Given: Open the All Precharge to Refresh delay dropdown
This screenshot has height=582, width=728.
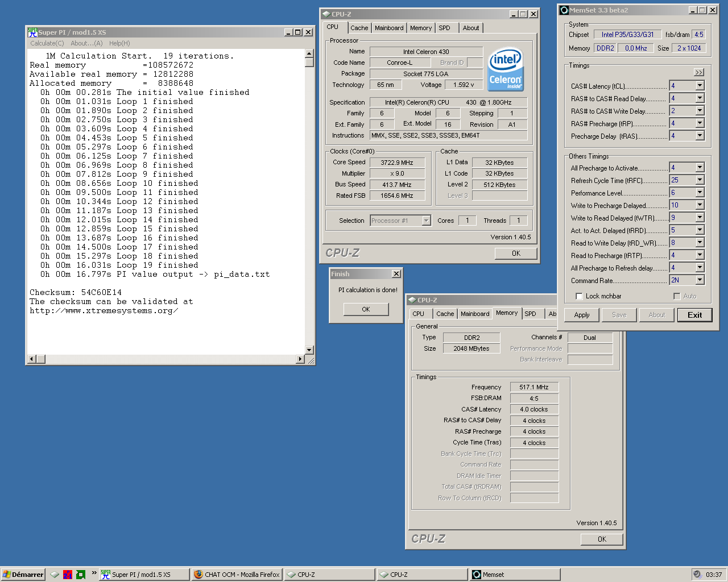Looking at the screenshot, I should (700, 268).
